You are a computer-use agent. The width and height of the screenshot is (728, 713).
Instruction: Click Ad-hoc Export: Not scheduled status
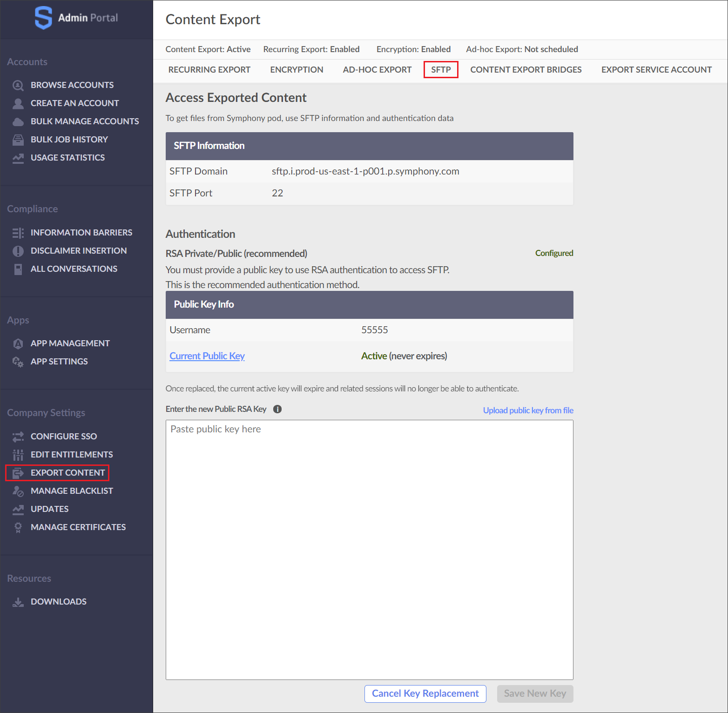coord(522,49)
